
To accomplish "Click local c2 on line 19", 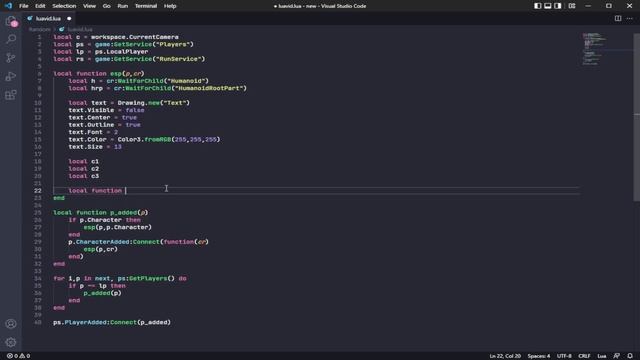I will click(x=84, y=169).
